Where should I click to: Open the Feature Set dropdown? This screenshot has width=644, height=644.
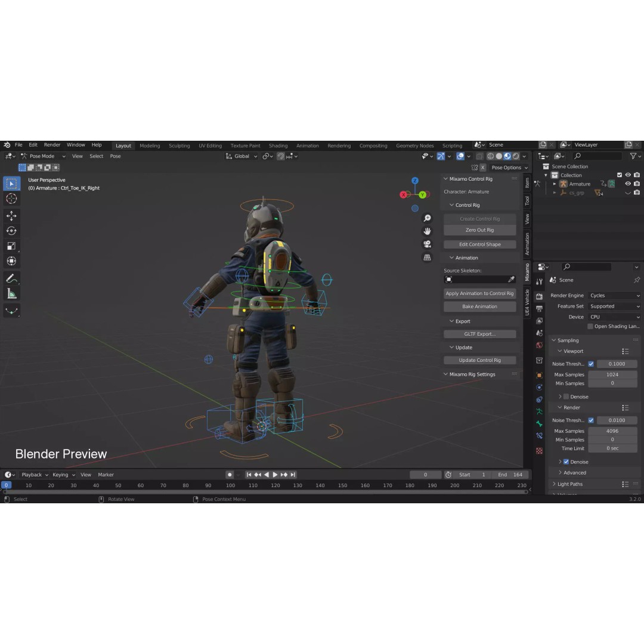[x=614, y=306]
